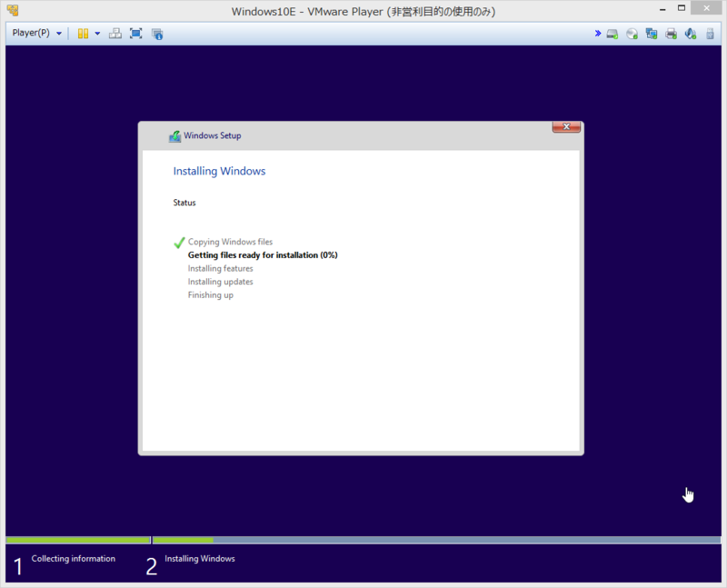727x588 pixels.
Task: Click the "Status" label
Action: pyautogui.click(x=184, y=203)
